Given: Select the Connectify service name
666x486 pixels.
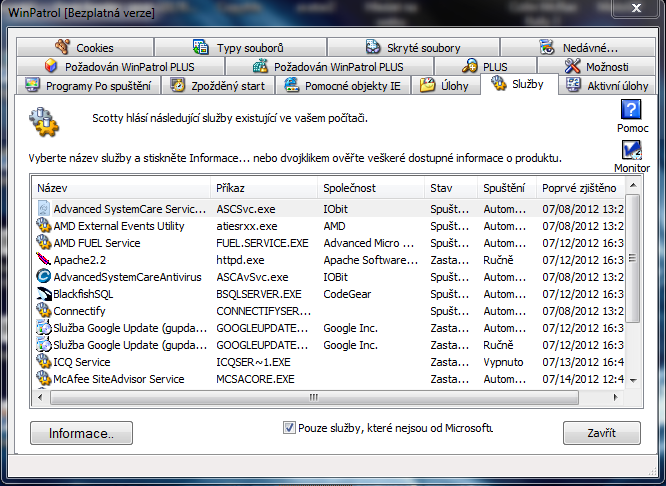Looking at the screenshot, I should click(x=79, y=311).
